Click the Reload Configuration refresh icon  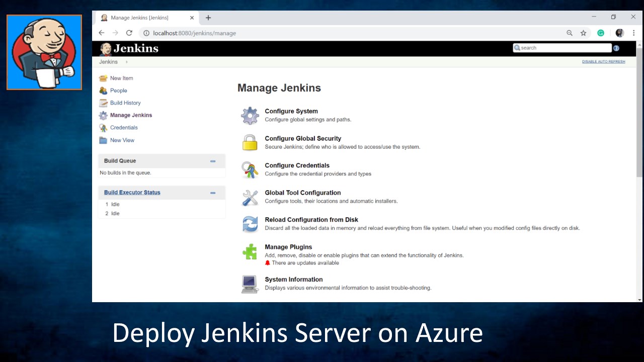[x=250, y=224]
